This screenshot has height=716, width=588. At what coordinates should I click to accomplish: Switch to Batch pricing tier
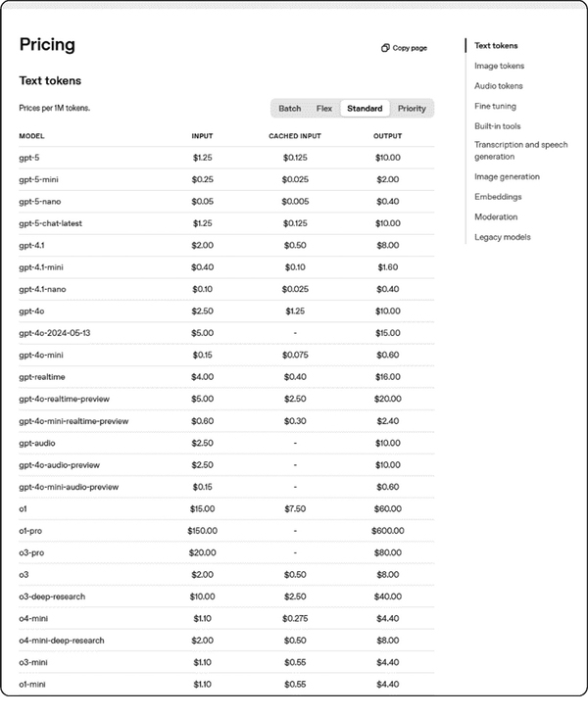pos(290,108)
